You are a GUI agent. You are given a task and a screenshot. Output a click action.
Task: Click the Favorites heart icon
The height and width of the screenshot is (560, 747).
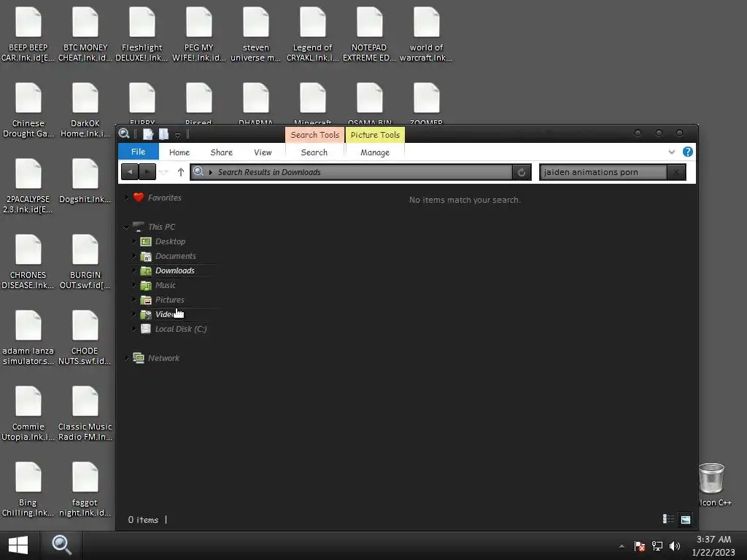(139, 197)
